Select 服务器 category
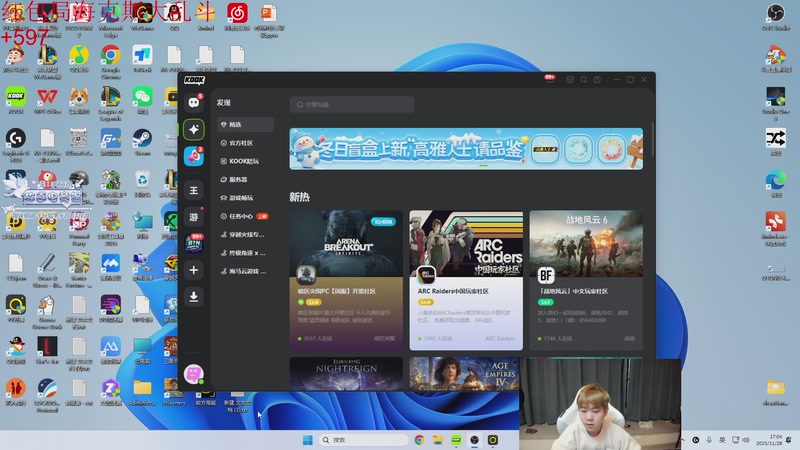The height and width of the screenshot is (450, 800). 245,180
